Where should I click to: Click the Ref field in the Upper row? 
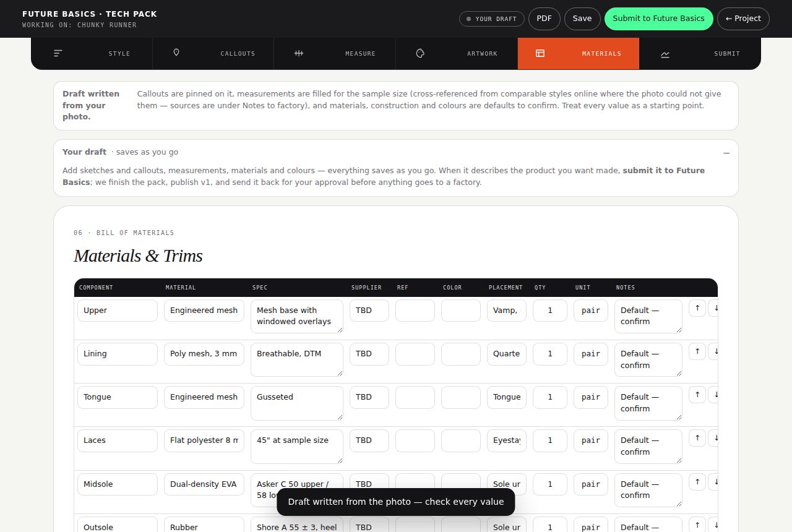415,311
